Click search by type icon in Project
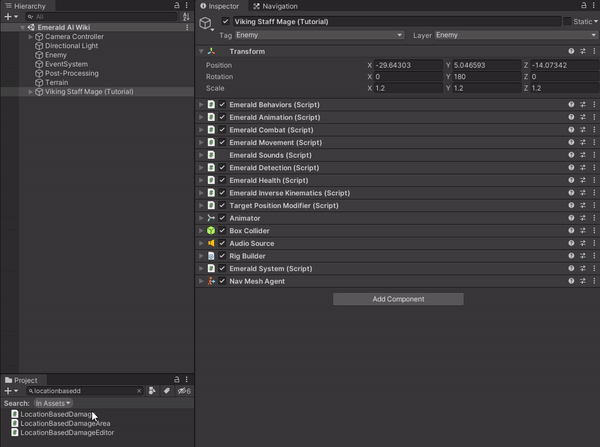600x447 pixels. point(152,391)
